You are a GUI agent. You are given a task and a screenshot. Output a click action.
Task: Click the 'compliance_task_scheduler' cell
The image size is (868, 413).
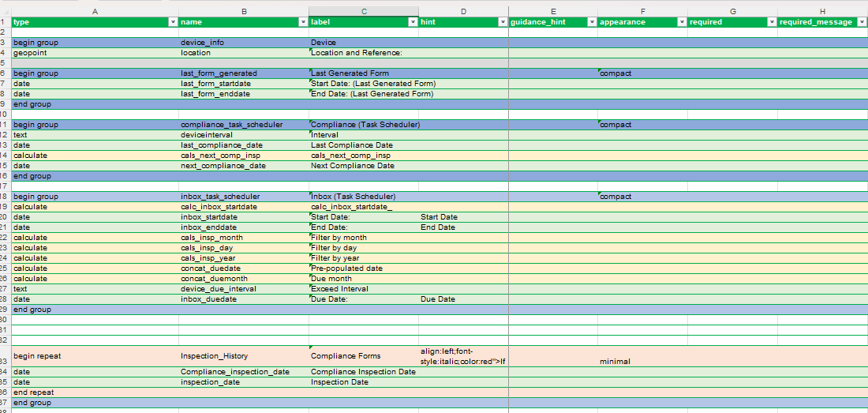click(x=244, y=125)
